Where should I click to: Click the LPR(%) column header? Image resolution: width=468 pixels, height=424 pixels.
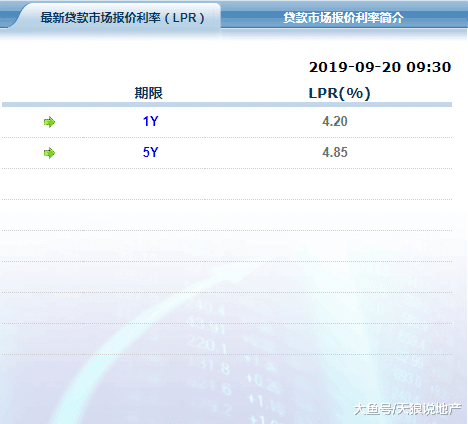339,93
